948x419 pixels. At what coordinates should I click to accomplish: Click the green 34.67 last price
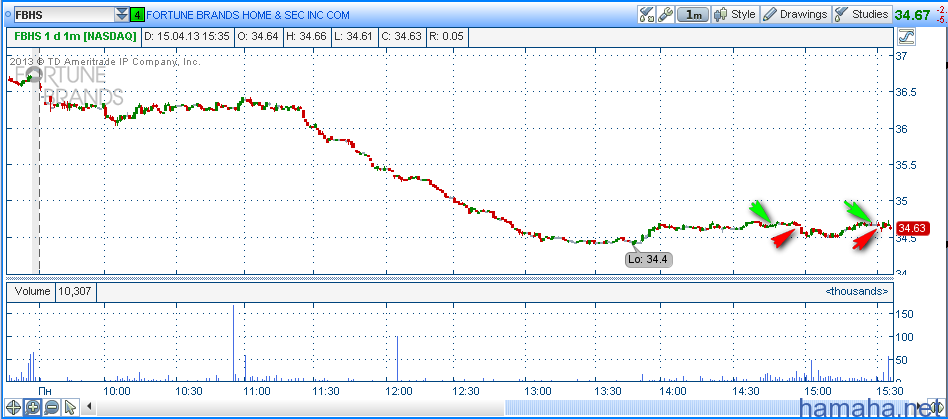tap(913, 15)
